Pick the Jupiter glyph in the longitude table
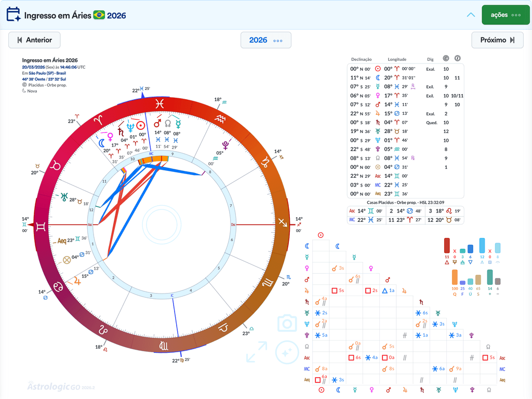This screenshot has height=399, width=532. pyautogui.click(x=378, y=114)
